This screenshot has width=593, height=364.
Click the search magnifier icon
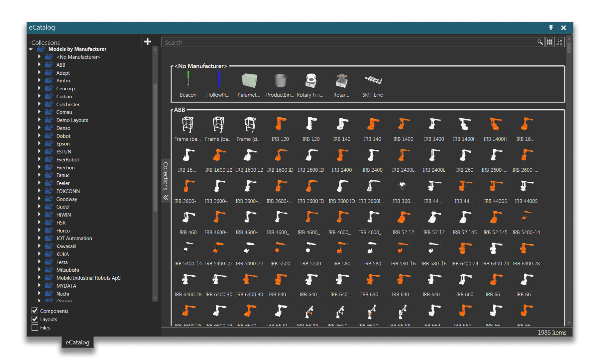pyautogui.click(x=540, y=42)
